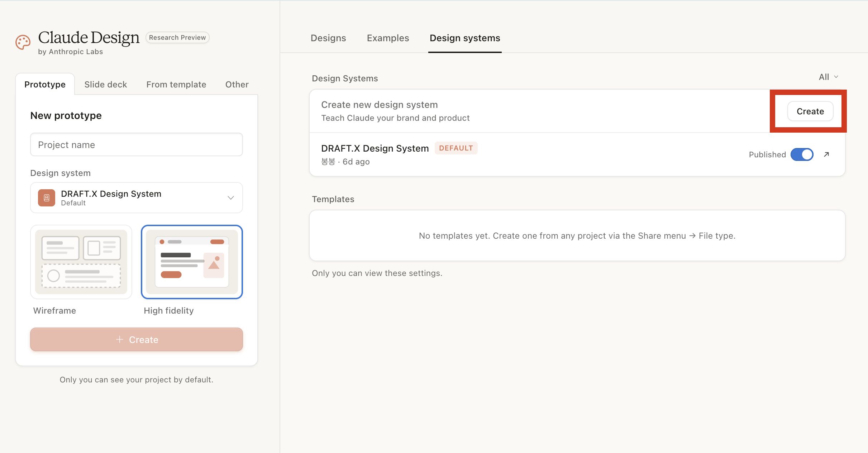Choose the Wireframe fidelity thumbnail
The image size is (868, 453).
click(81, 262)
